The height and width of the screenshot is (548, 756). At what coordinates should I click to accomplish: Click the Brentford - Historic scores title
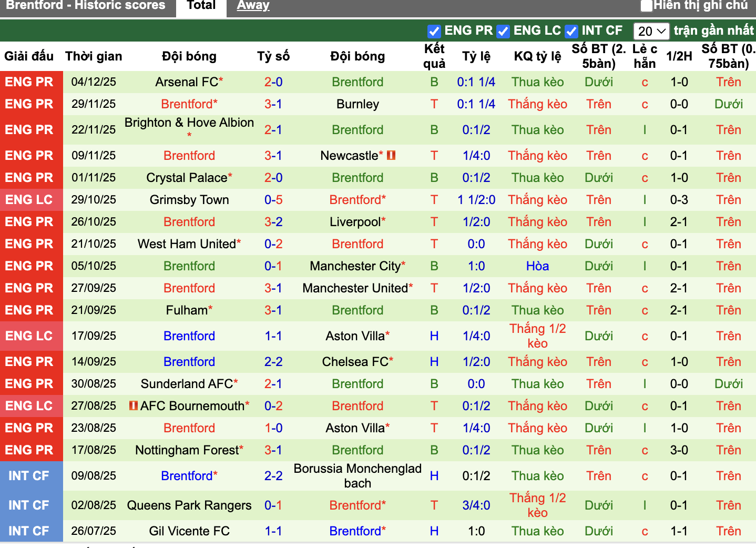click(85, 6)
